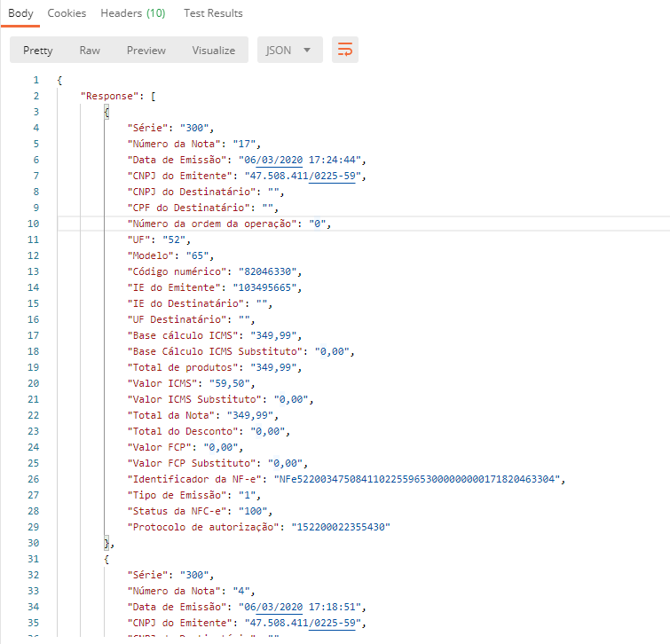Click the NF-e identifier value on line 26
Viewport: 670px width, 644px height.
[x=417, y=479]
